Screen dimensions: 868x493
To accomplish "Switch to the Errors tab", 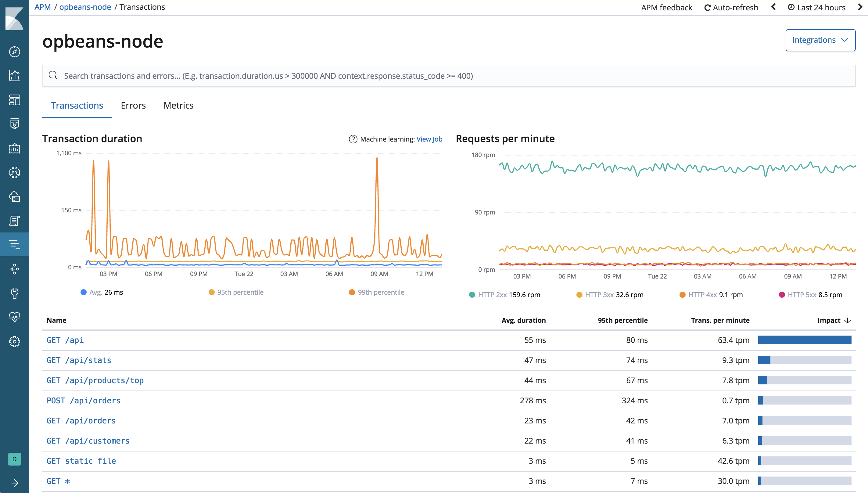I will click(x=133, y=105).
